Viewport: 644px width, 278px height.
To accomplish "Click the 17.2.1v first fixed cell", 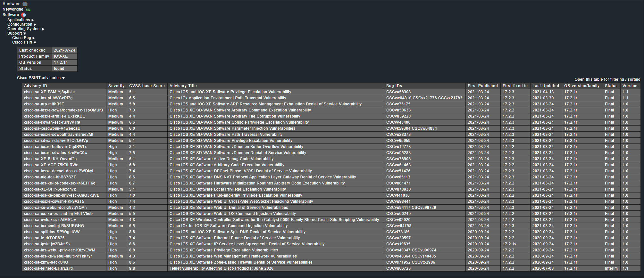I will coord(515,244).
